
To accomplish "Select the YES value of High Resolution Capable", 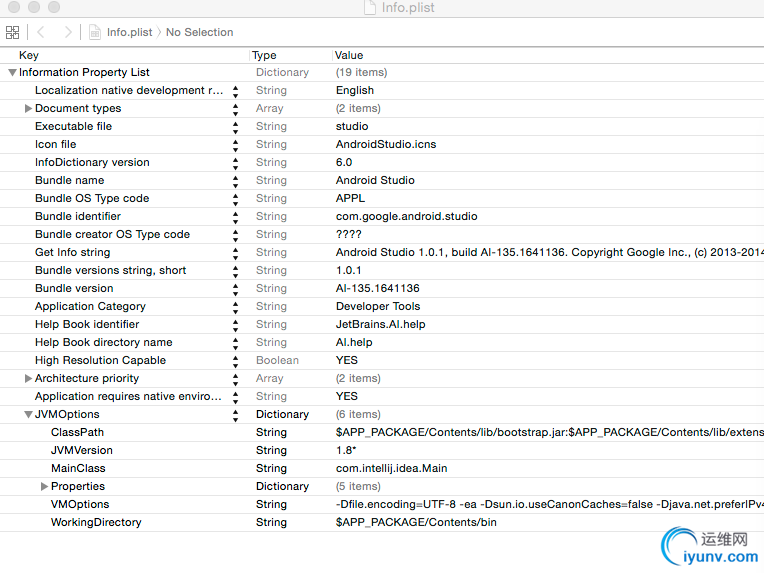I will [x=347, y=360].
